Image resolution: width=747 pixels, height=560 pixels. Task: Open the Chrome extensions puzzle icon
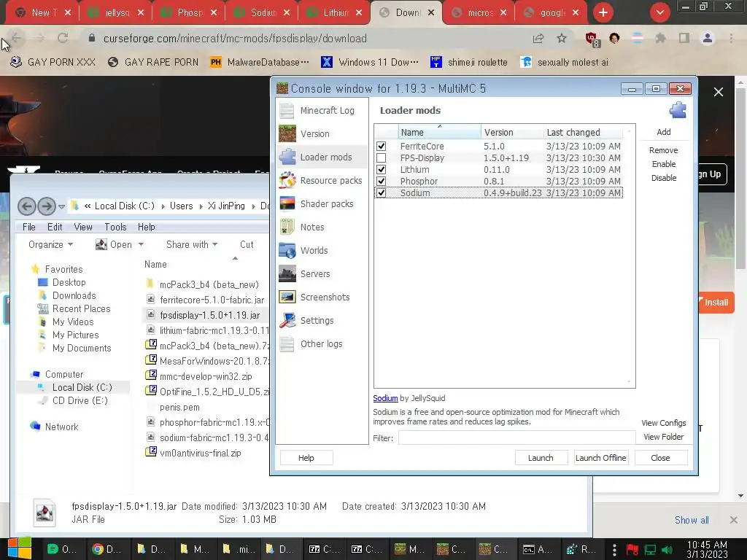(x=660, y=38)
